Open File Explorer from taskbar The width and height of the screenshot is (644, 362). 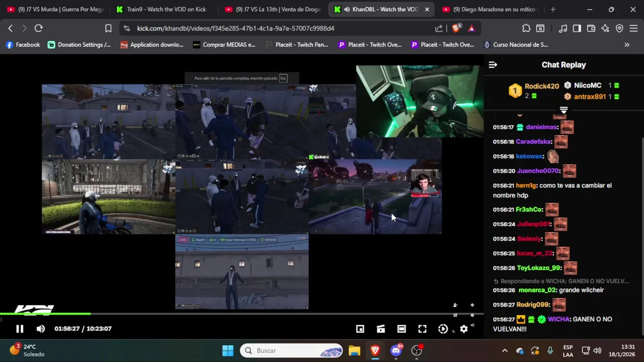(x=354, y=350)
